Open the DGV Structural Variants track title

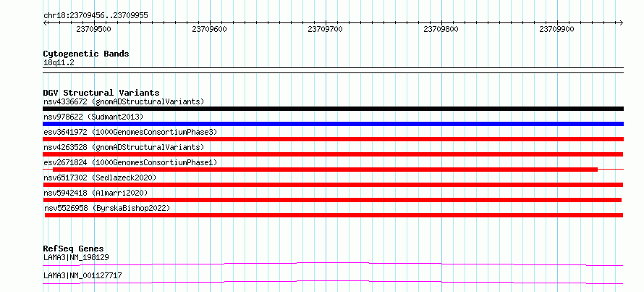pos(101,93)
